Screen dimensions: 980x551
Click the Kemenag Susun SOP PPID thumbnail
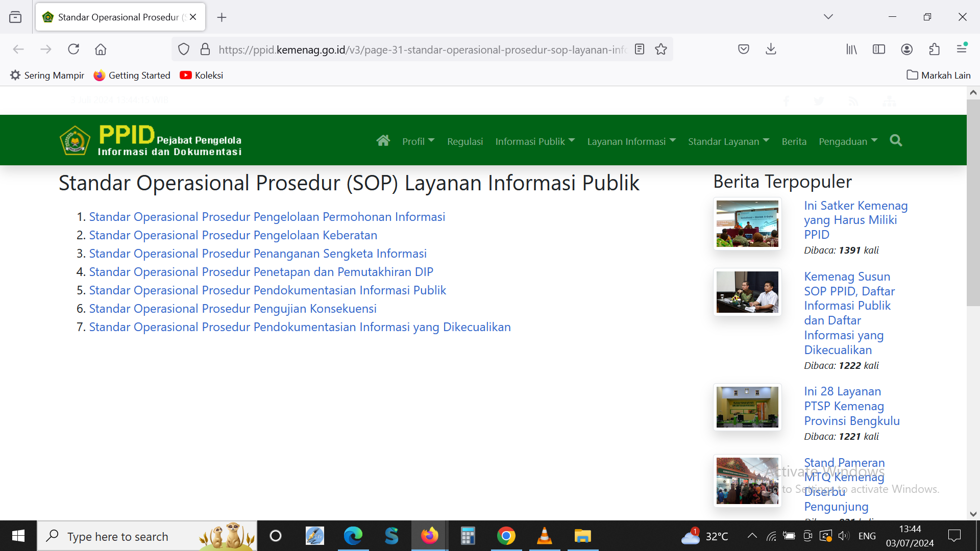pos(747,292)
